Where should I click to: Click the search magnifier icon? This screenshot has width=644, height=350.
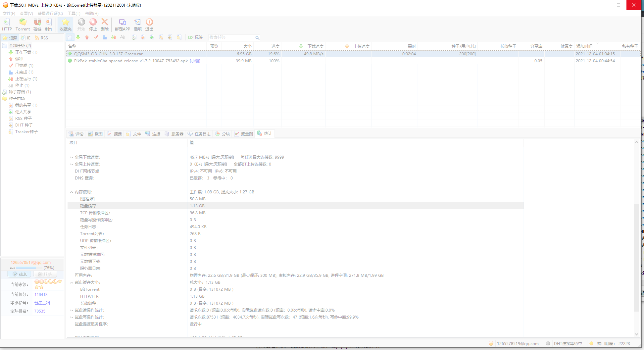point(257,38)
